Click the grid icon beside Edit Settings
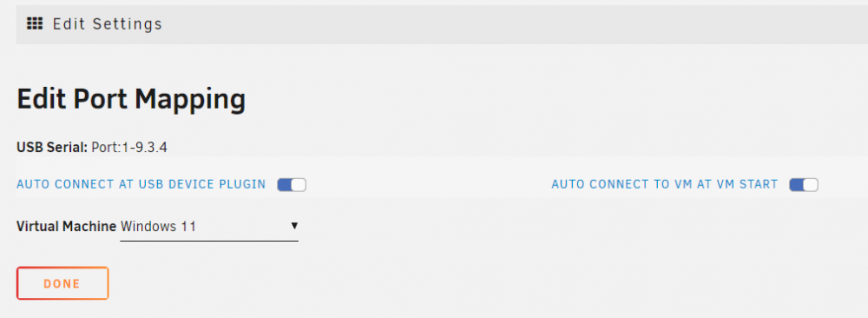 35,23
